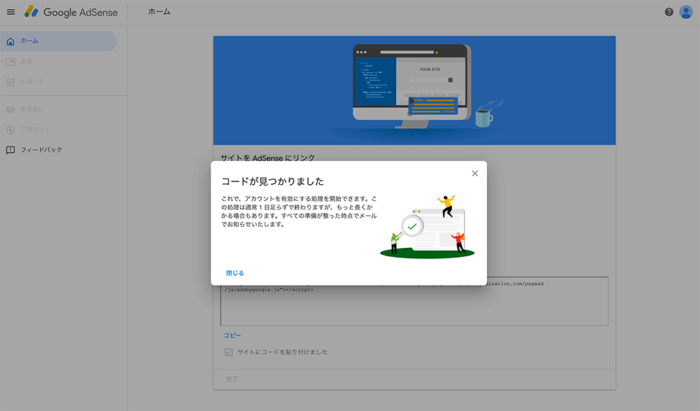Select ホーム in the sidebar

tap(58, 41)
